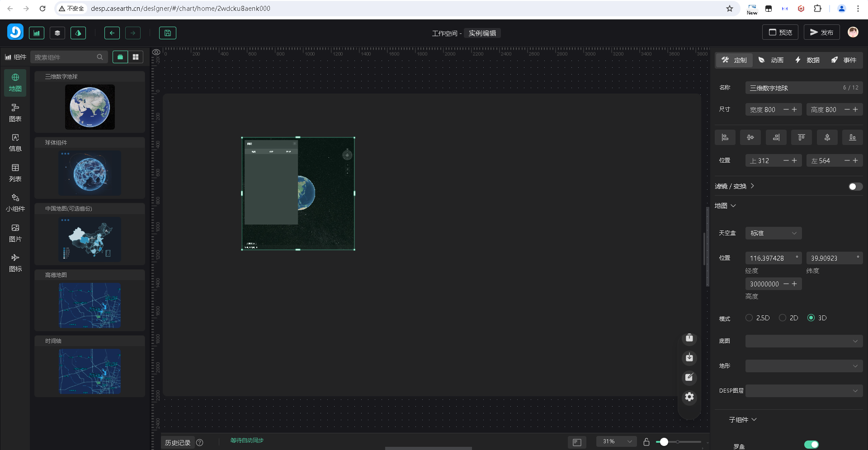This screenshot has width=868, height=450.
Task: Open the 图表 charts category
Action: 15,113
